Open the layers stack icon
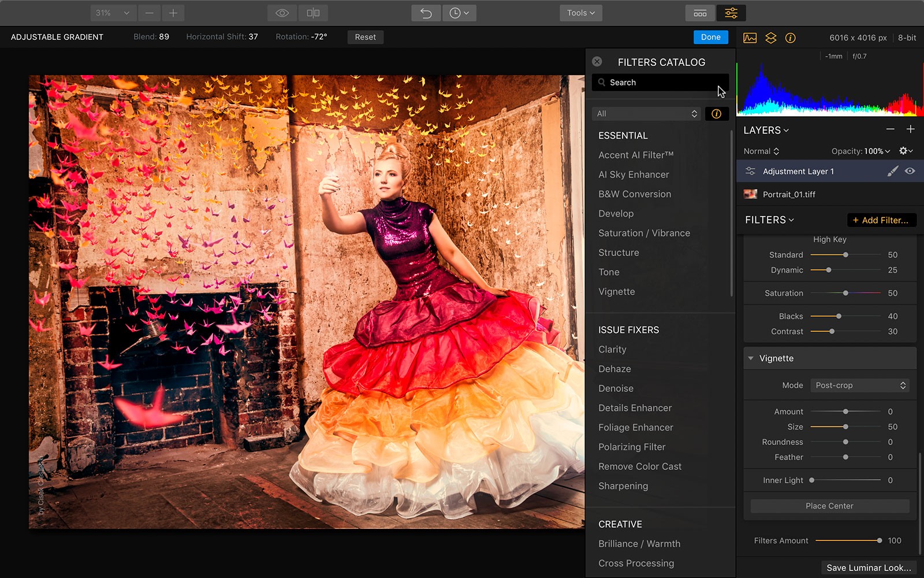924x578 pixels. (770, 38)
